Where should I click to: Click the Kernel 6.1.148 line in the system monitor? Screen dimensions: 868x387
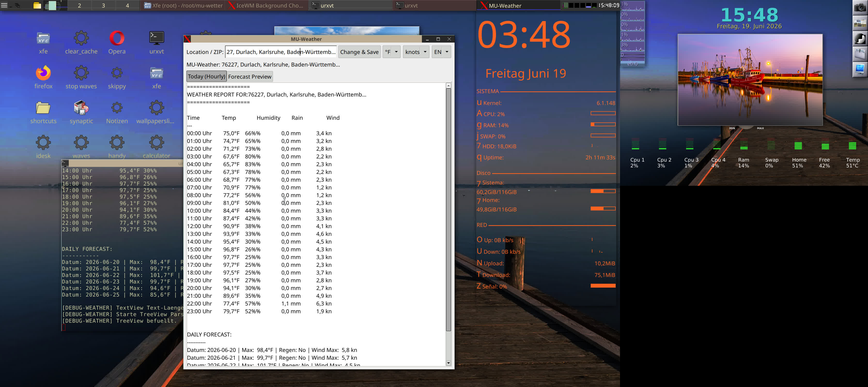[546, 103]
